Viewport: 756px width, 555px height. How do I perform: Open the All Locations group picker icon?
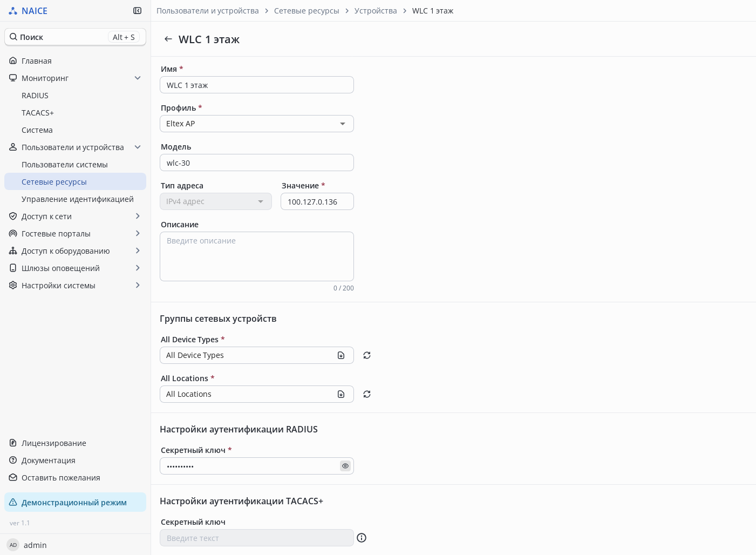pyautogui.click(x=341, y=394)
